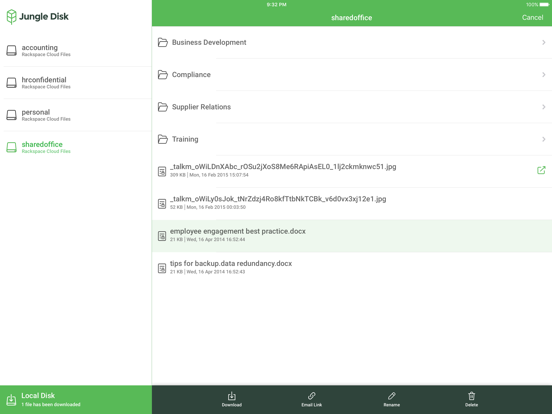Screen dimensions: 552x414
Task: Open the hrconfidential disk entry
Action: click(76, 83)
